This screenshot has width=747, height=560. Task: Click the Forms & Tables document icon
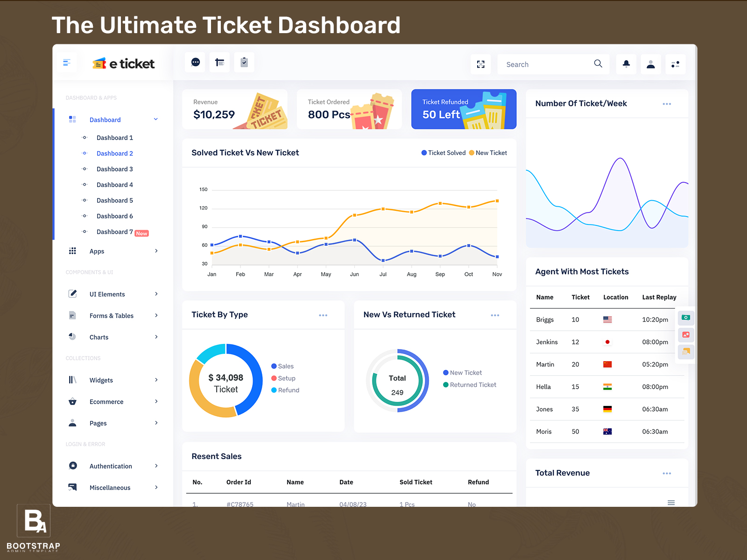[x=72, y=315]
